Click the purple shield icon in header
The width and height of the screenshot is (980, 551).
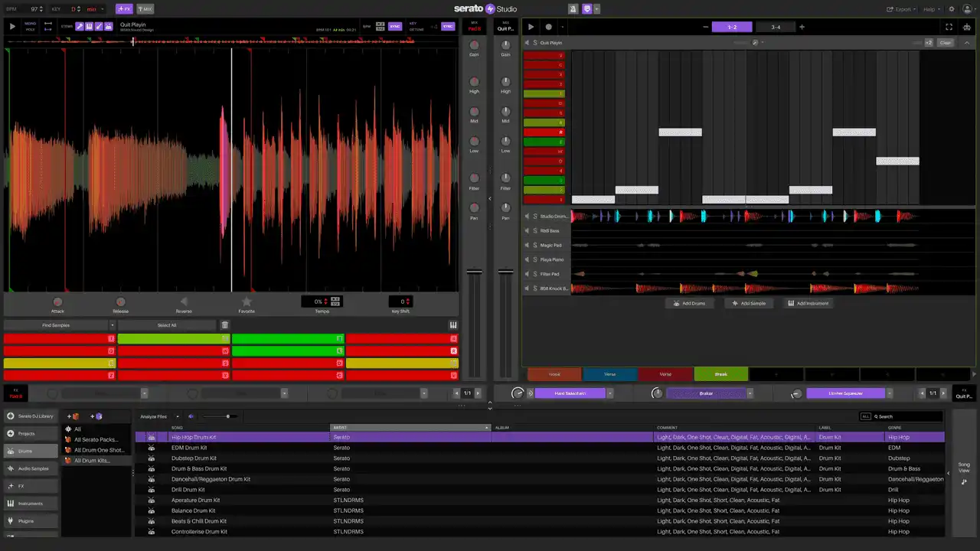point(587,9)
